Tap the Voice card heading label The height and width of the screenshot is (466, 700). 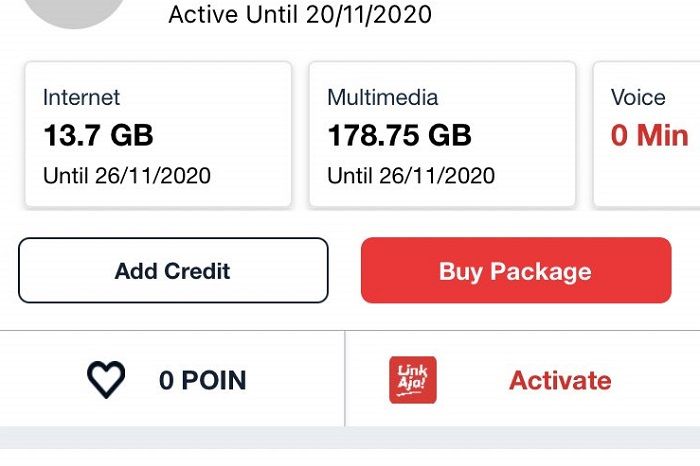(638, 97)
